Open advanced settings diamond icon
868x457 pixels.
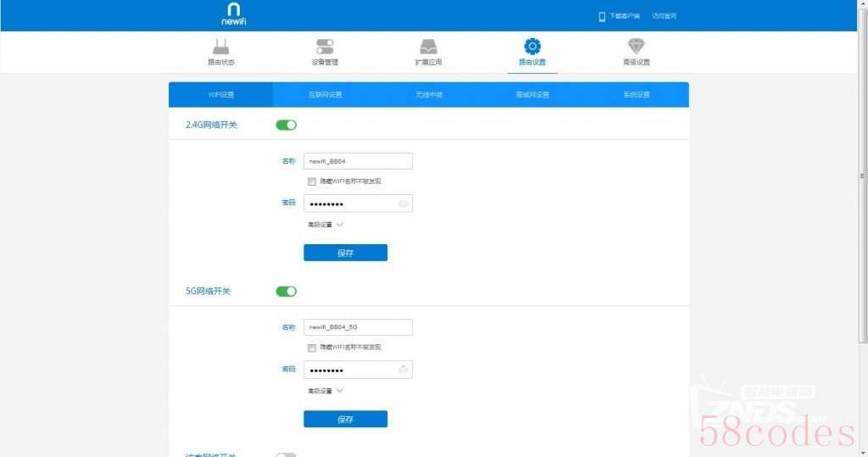637,47
